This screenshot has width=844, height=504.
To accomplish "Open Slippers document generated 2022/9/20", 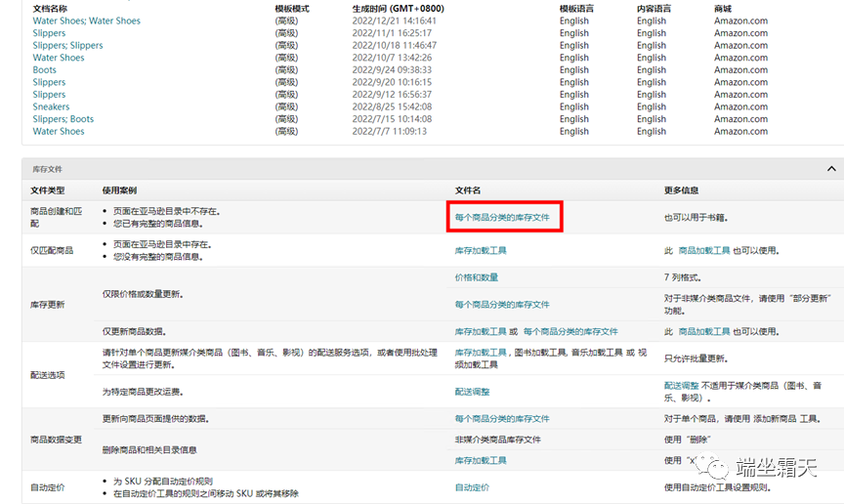I will 49,82.
